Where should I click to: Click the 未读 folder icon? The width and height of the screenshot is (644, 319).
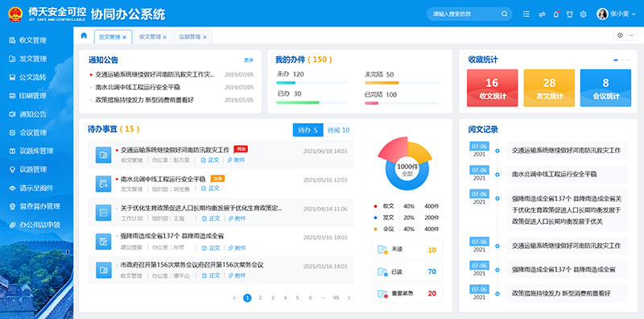pos(382,250)
